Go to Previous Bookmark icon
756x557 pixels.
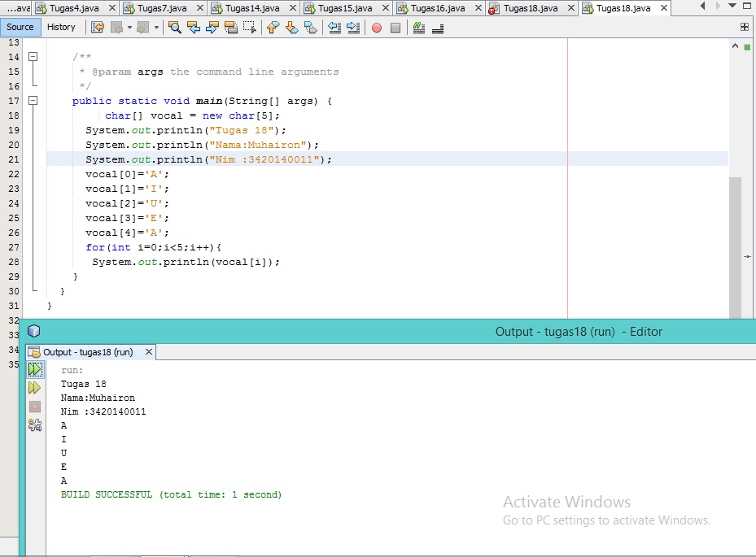(273, 28)
